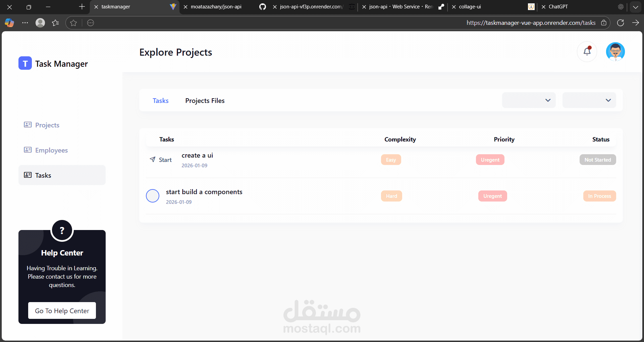Click the Copilot icon in browser toolbar
Image resolution: width=644 pixels, height=342 pixels.
tap(9, 23)
